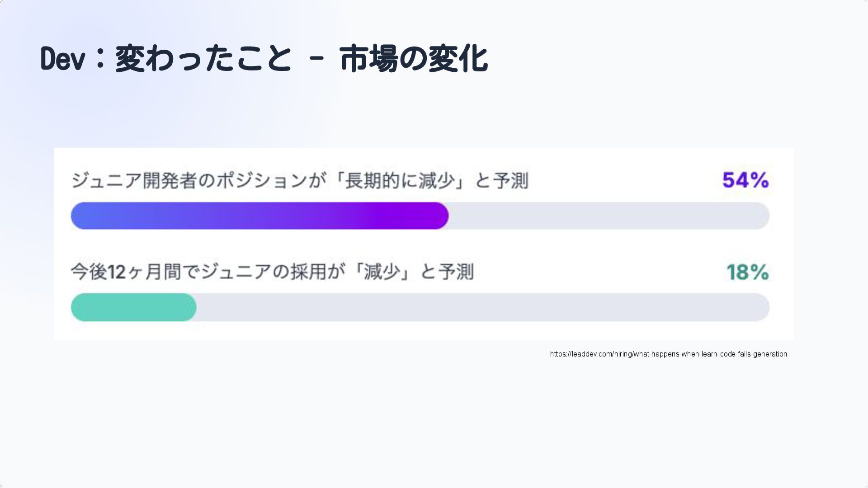Click the number 12 in the second label
Screen dimensions: 868x488
[x=117, y=272]
